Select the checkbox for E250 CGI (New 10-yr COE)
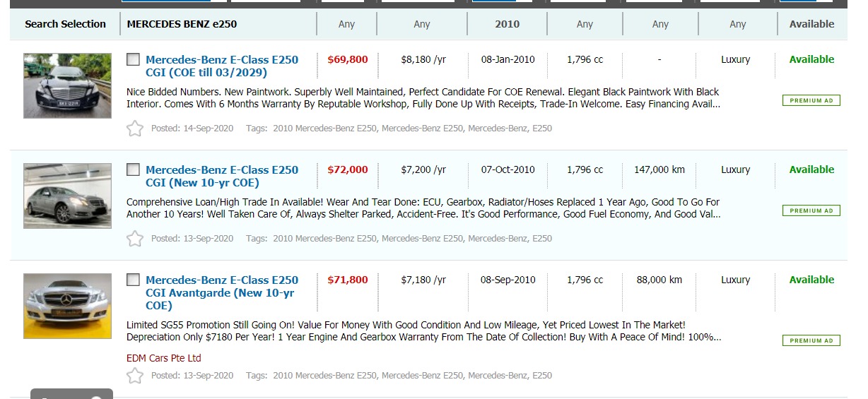Screen dimensions: 868x399 click(133, 169)
